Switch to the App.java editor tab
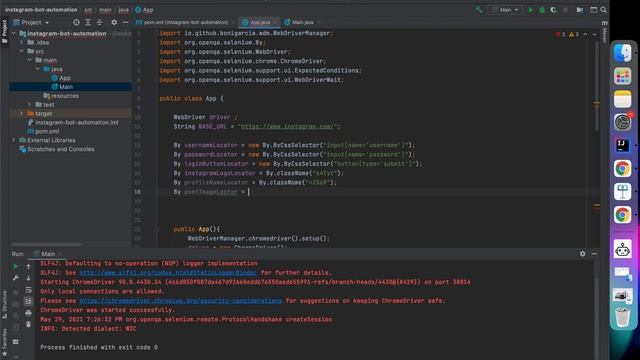This screenshot has width=640, height=360. tap(259, 22)
